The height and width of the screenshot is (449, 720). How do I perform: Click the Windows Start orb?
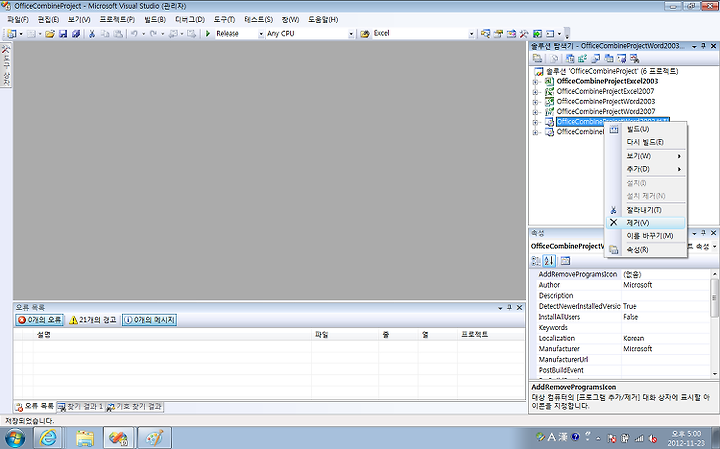click(x=14, y=438)
